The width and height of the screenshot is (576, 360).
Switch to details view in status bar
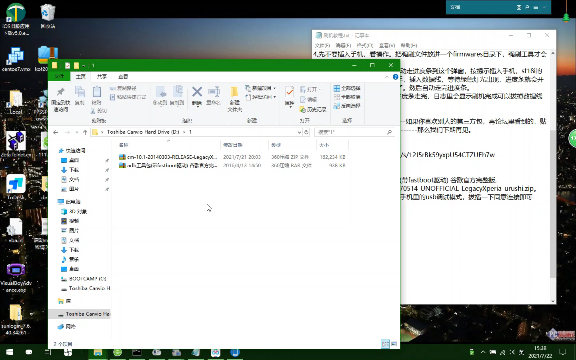[385, 344]
